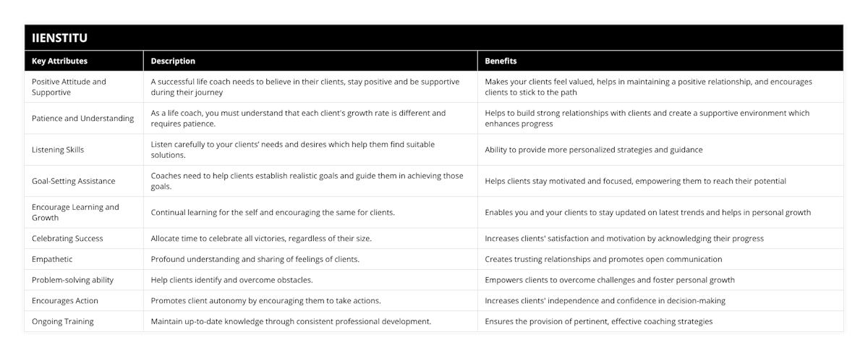Click the Encourage Learning and Growth cell
The image size is (868, 356).
coord(75,212)
